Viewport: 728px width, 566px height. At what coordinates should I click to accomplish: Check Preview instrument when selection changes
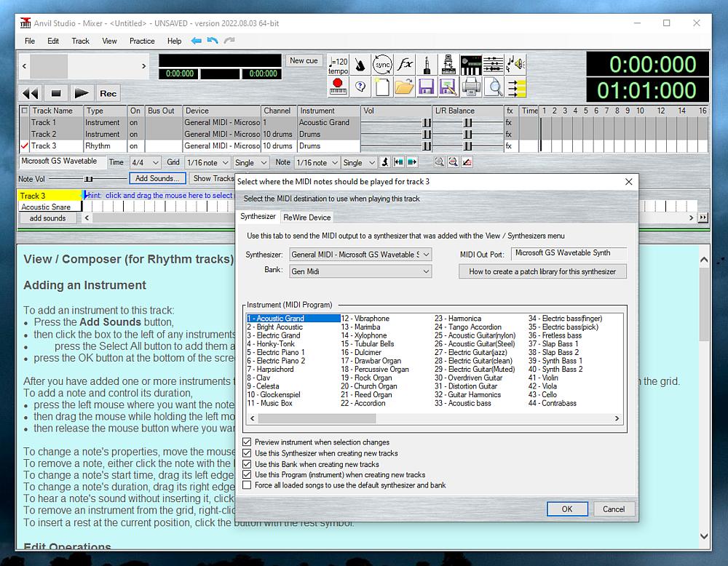point(247,442)
